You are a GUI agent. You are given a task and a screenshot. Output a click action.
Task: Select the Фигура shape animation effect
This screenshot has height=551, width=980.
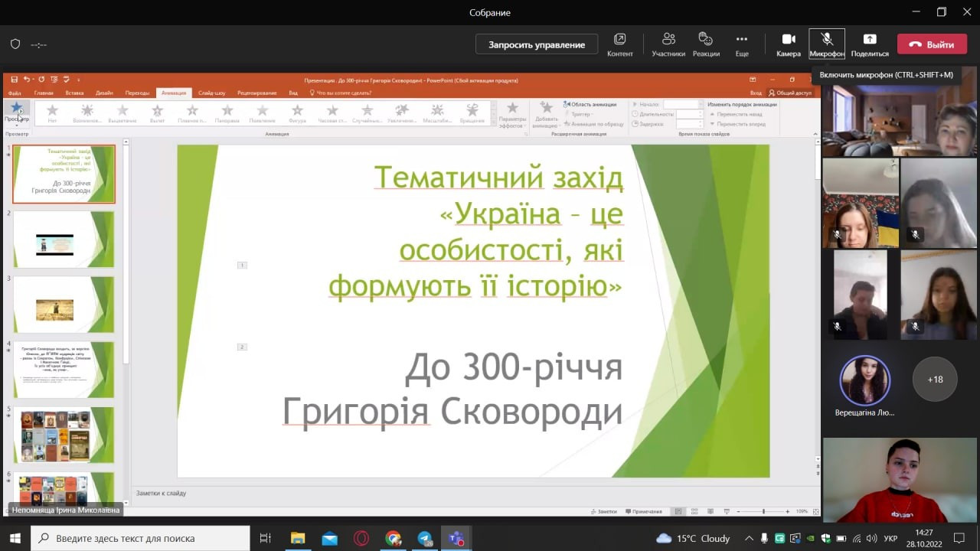coord(297,113)
